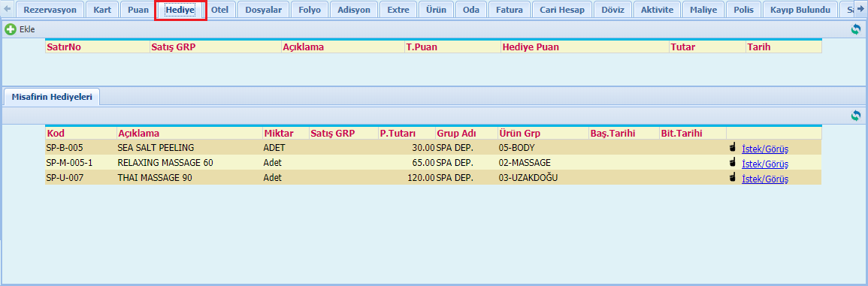Open the Folyo tab
The height and width of the screenshot is (286, 868).
click(310, 10)
